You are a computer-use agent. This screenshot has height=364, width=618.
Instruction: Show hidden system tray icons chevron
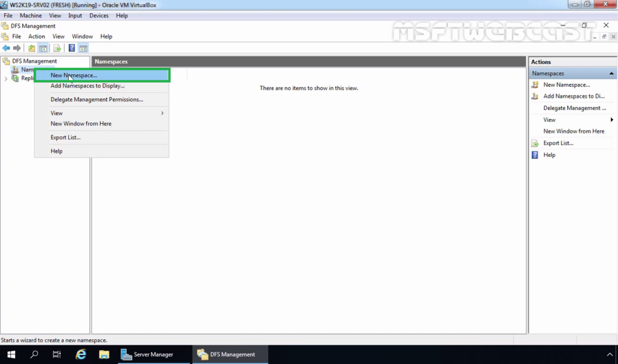click(x=610, y=354)
